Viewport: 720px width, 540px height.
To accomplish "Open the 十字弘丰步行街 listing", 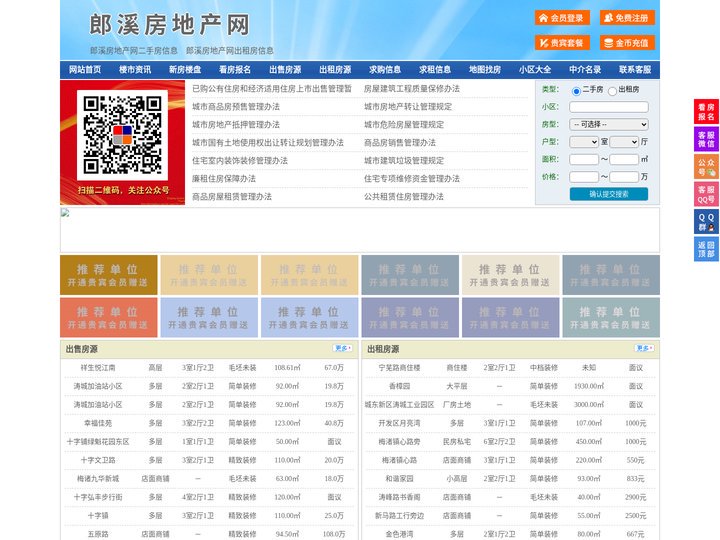I will pos(98,497).
